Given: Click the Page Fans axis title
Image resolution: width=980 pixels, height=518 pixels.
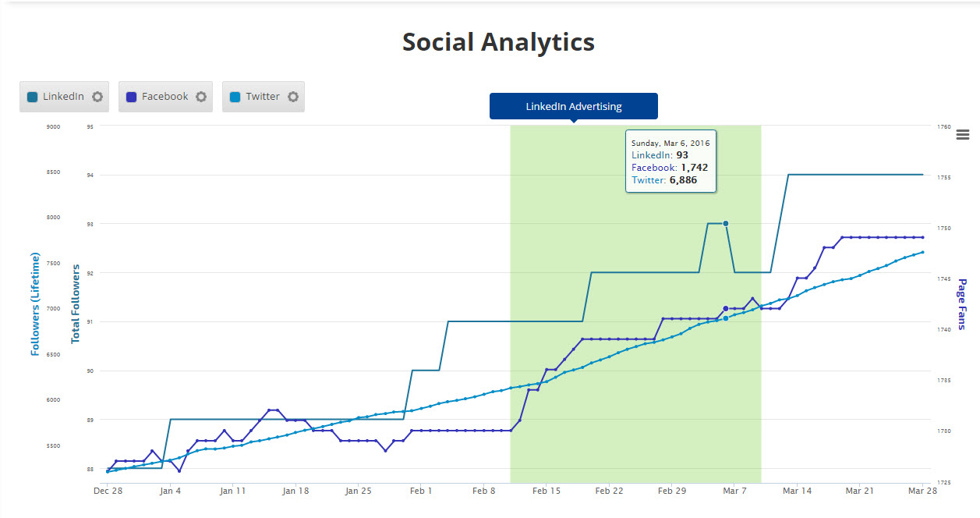Looking at the screenshot, I should coord(961,304).
